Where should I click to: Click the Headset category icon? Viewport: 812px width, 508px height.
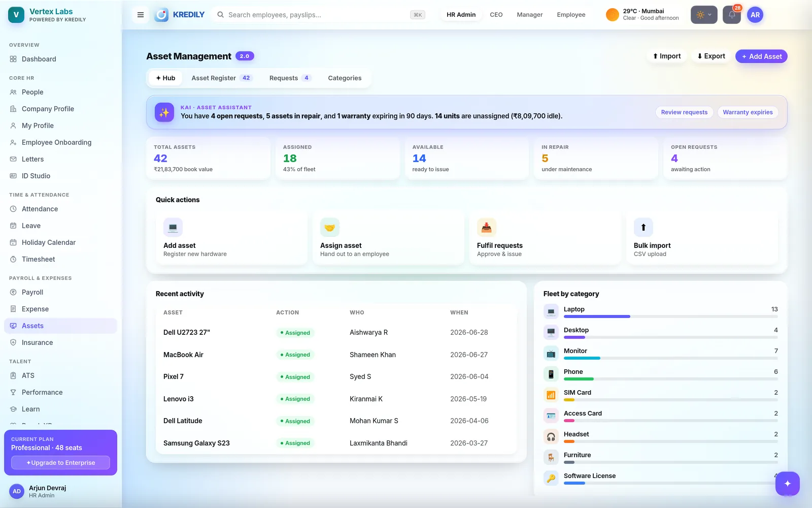pyautogui.click(x=551, y=436)
